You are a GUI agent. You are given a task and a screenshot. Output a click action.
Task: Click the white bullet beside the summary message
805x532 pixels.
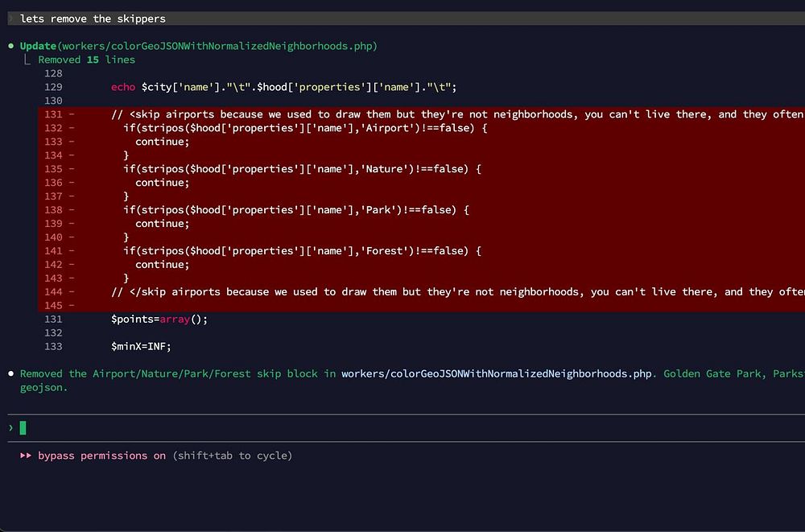click(x=10, y=373)
